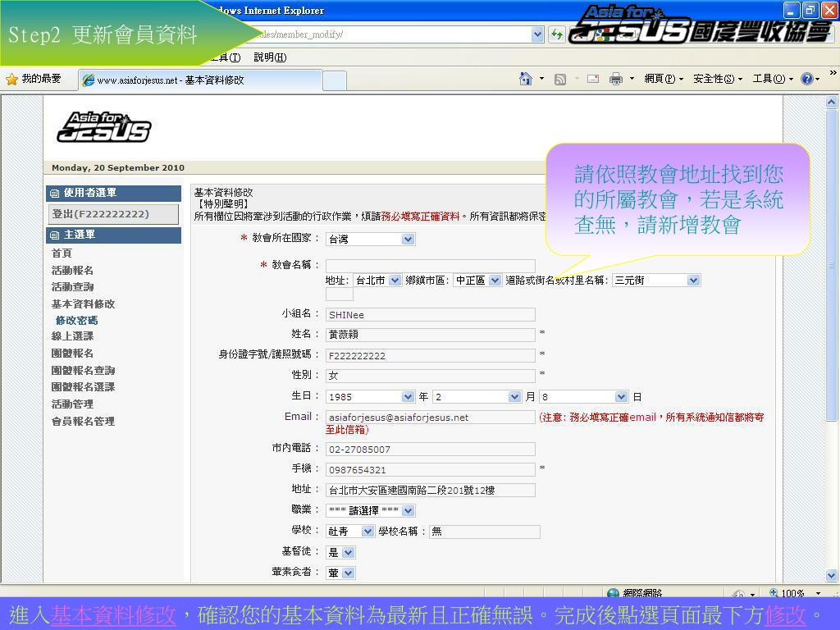The image size is (840, 630).
Task: Click the green refresh arrows icon
Action: pos(557,34)
